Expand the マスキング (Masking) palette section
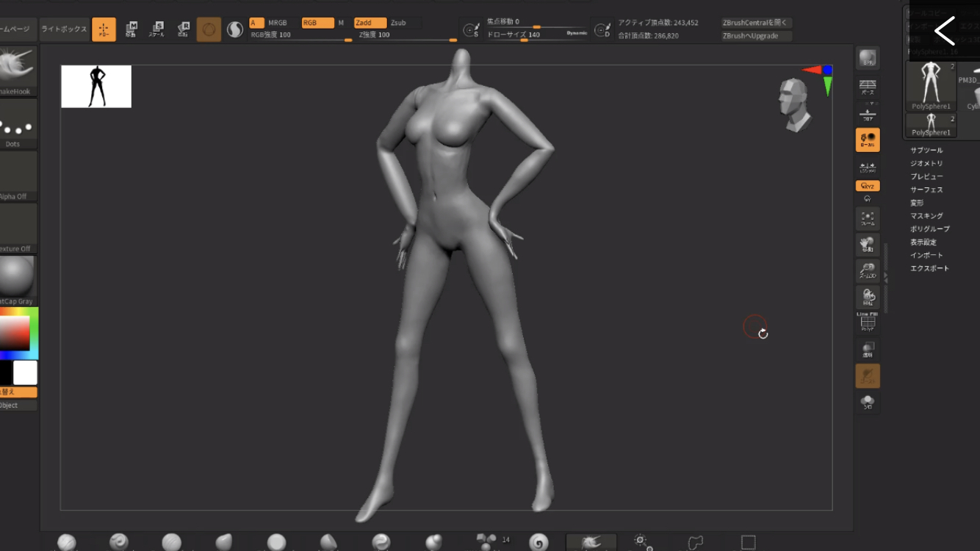 [x=926, y=216]
